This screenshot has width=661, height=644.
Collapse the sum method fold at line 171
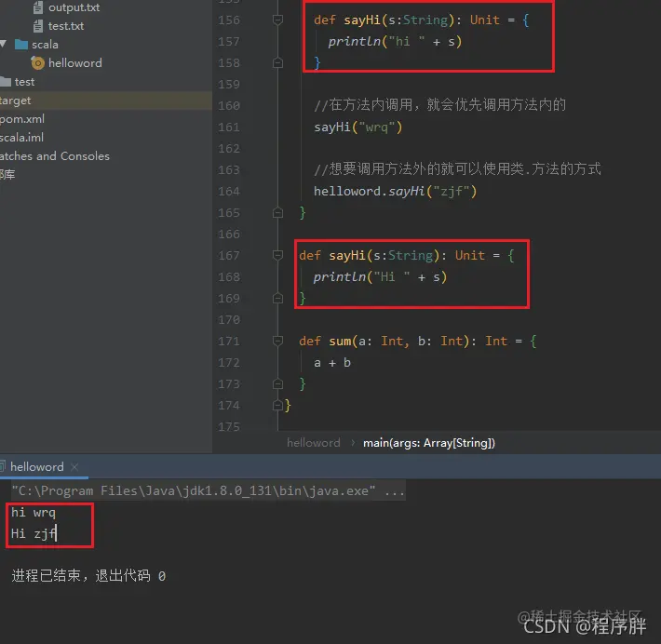(277, 341)
